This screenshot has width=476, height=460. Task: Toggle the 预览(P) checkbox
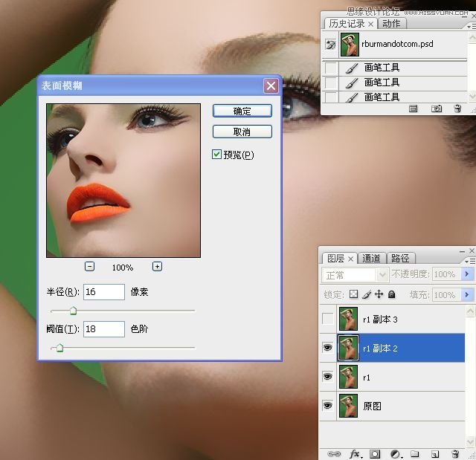(x=216, y=155)
